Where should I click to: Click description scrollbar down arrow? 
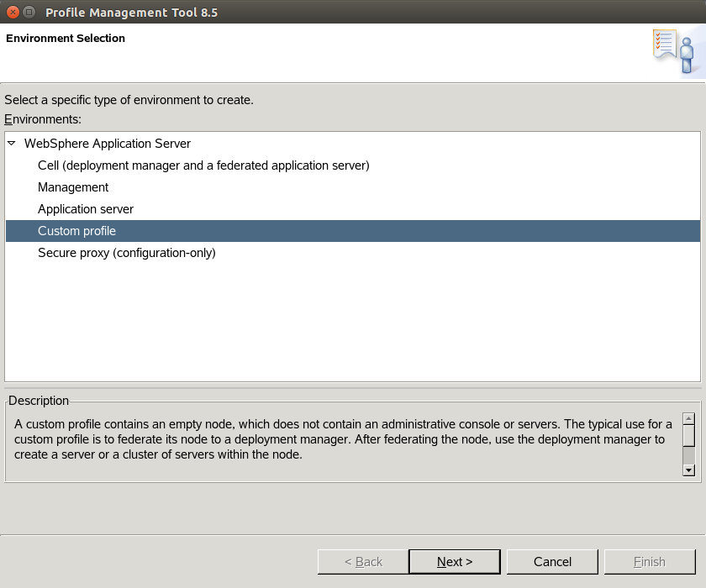[689, 470]
